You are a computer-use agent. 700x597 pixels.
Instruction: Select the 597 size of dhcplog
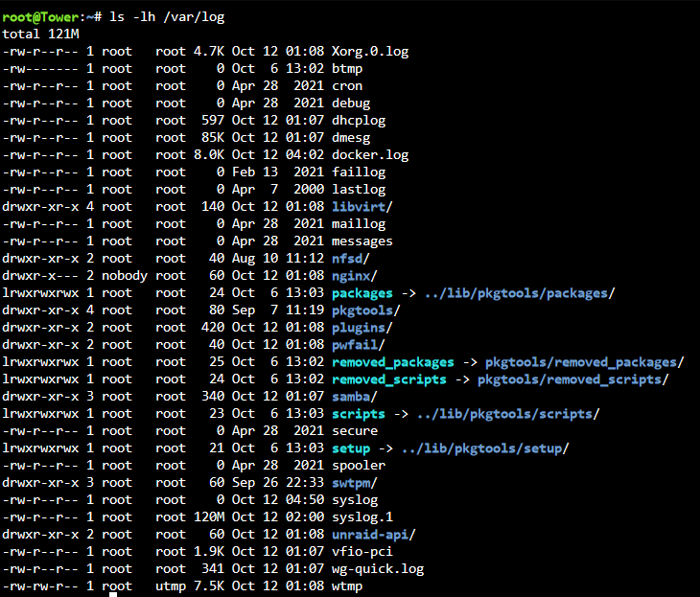213,121
